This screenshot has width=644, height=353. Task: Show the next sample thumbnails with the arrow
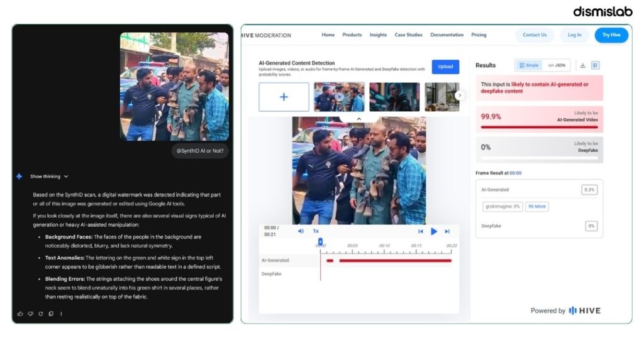pyautogui.click(x=460, y=95)
